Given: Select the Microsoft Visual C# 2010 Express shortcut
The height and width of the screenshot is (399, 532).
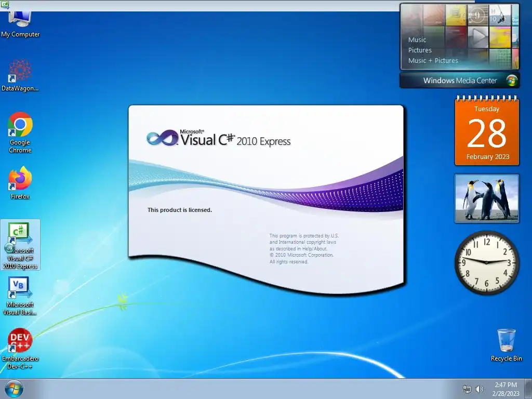Looking at the screenshot, I should point(20,245).
